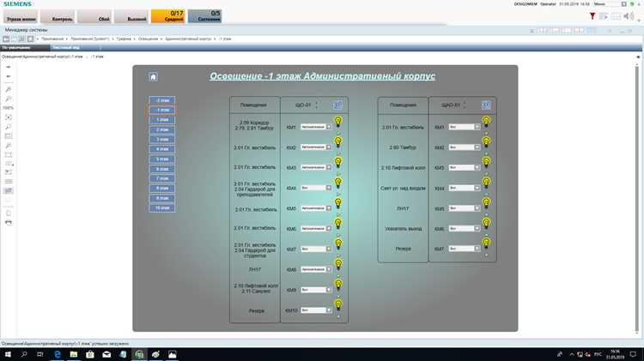This screenshot has width=644, height=361.
Task: Open the Mail app from the taskbar
Action: (106, 354)
